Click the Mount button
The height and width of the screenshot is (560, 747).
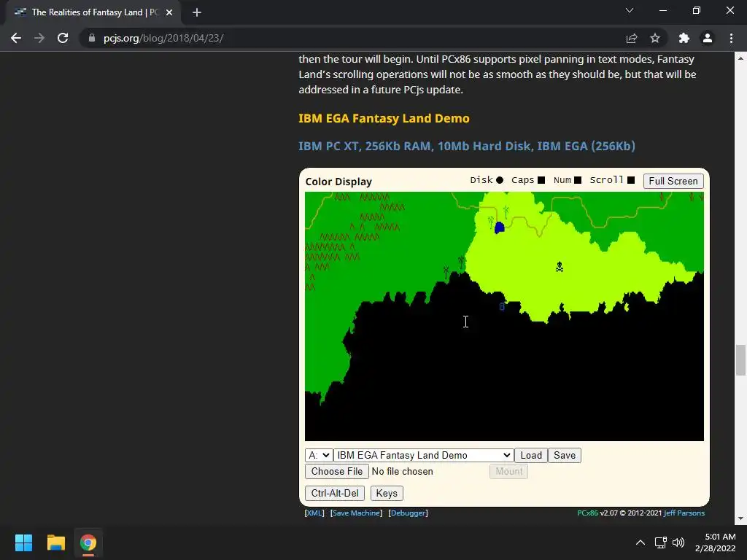coord(508,472)
